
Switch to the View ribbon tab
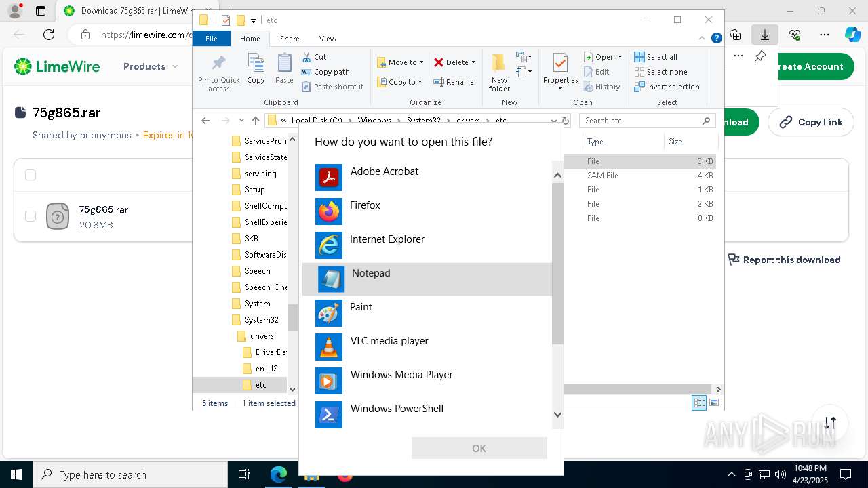click(328, 39)
